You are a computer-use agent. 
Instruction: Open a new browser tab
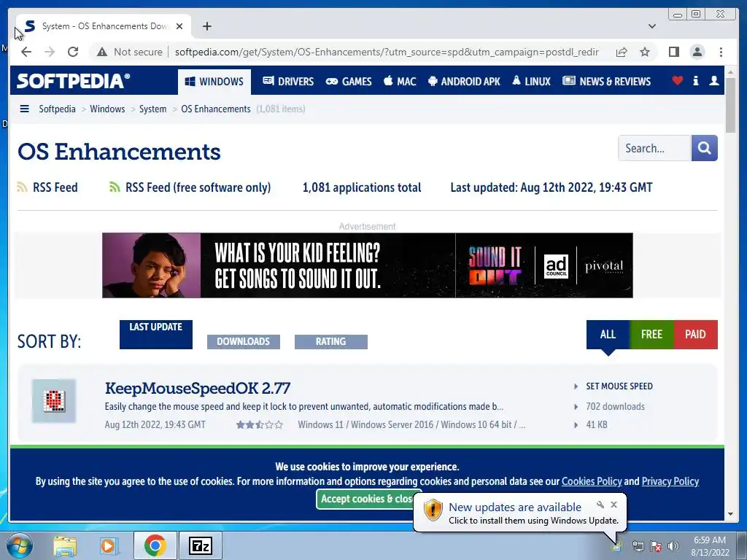click(x=206, y=26)
